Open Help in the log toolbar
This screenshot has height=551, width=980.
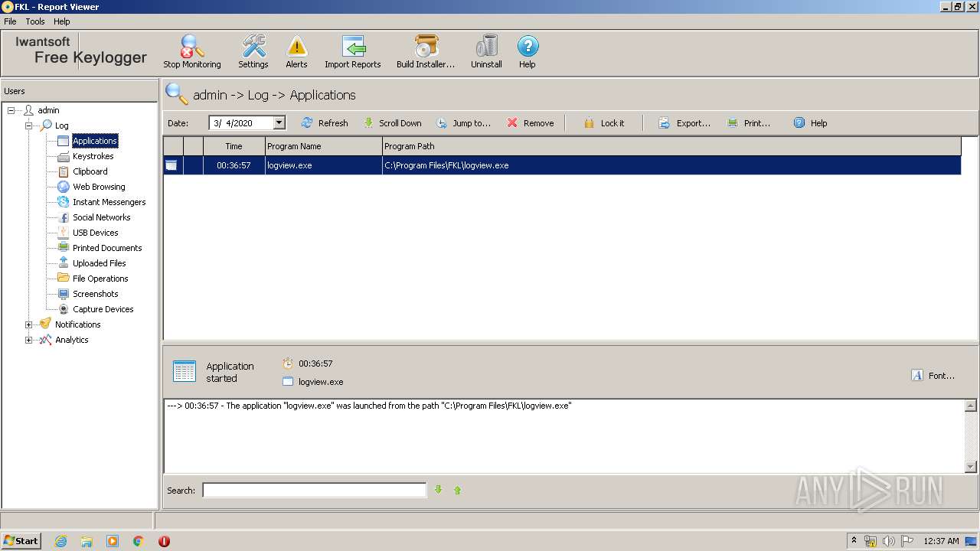(810, 123)
